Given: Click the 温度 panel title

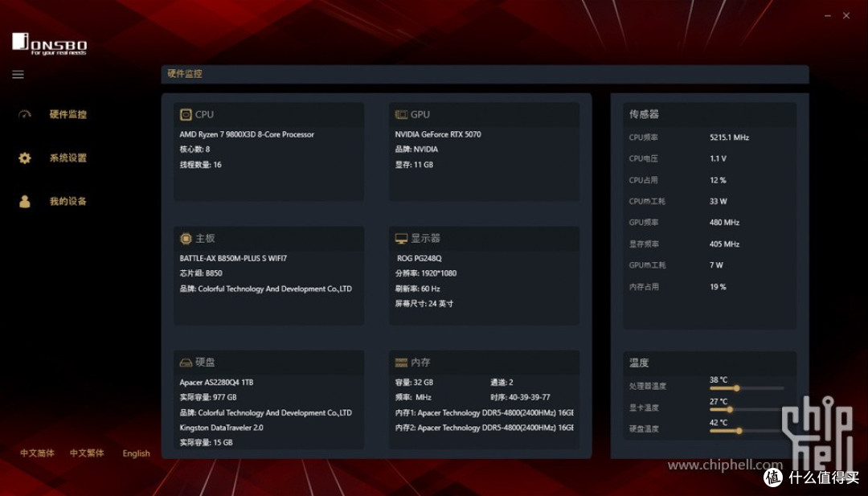Looking at the screenshot, I should click(x=639, y=363).
